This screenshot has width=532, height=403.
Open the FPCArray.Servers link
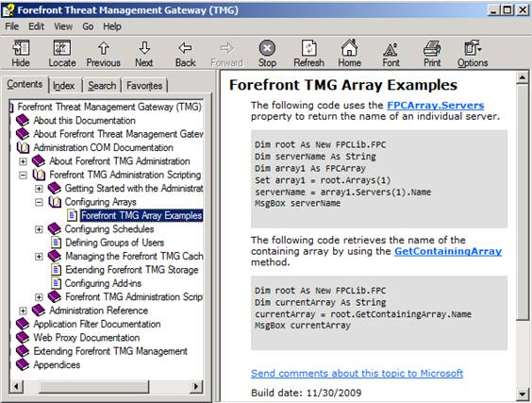[x=435, y=106]
